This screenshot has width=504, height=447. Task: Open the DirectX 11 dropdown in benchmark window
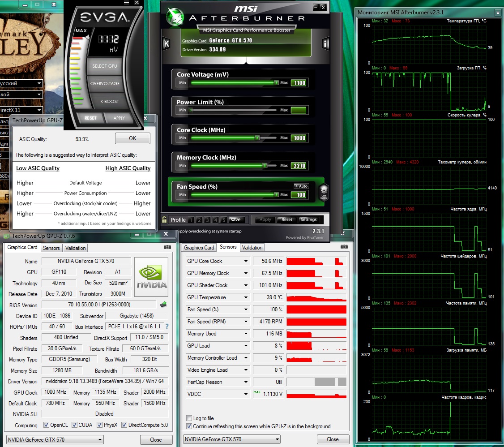coord(21,110)
